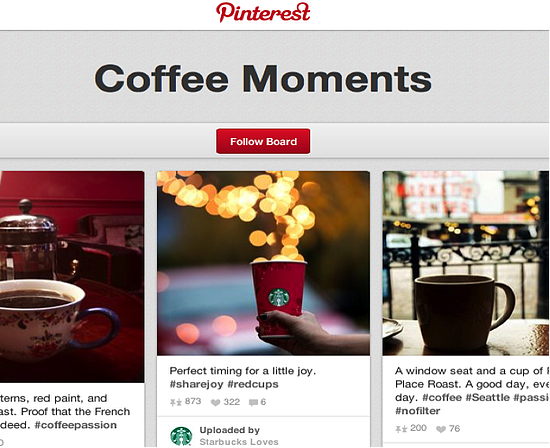Click the #sharejoy hashtag
The width and height of the screenshot is (550, 448).
click(x=196, y=385)
